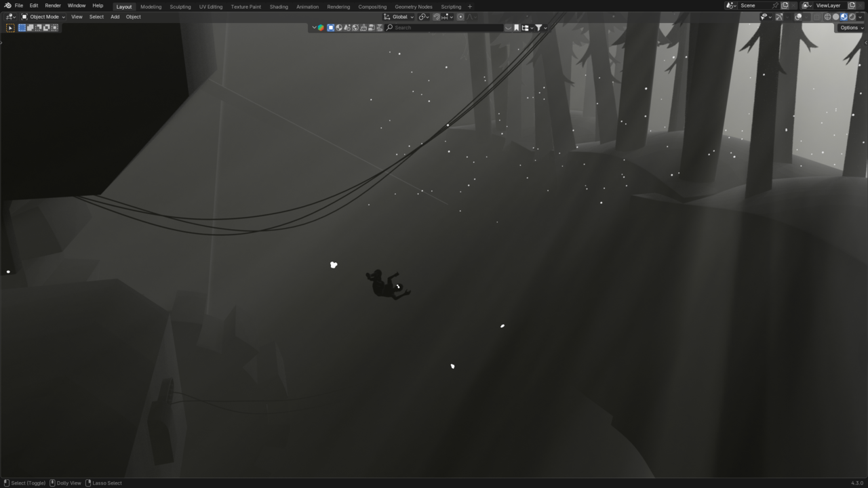
Task: Switch to wireframe viewport shading
Action: pos(828,17)
